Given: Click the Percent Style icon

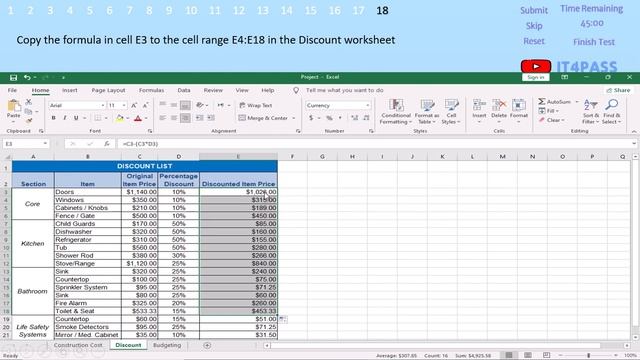Looking at the screenshot, I should 329,118.
